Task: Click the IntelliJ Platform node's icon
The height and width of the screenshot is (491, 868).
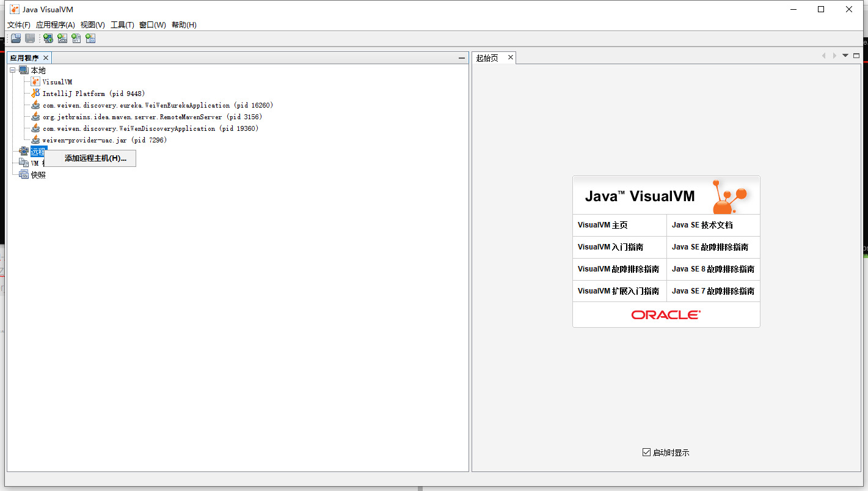Action: (35, 94)
